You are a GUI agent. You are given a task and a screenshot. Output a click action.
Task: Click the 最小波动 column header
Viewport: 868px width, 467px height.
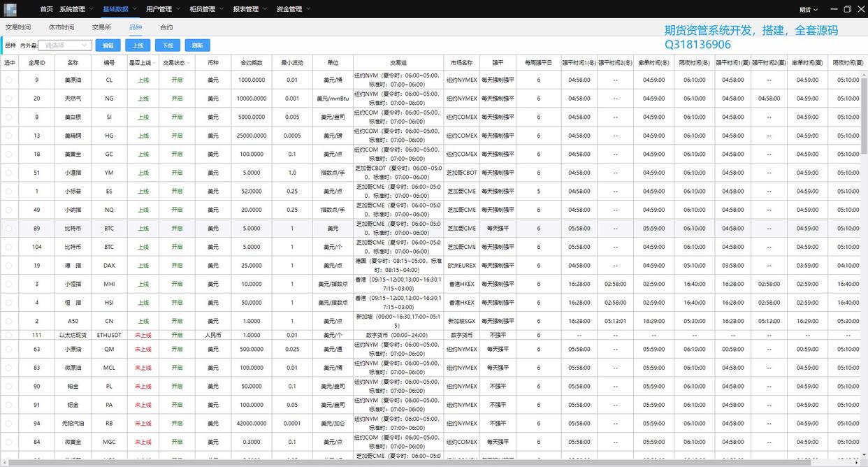click(x=292, y=62)
